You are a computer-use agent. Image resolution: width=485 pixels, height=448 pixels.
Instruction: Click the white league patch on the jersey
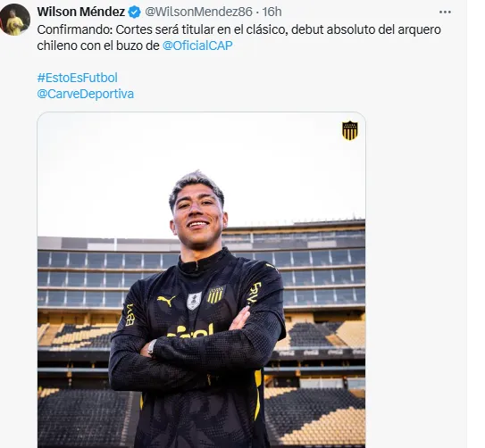click(x=194, y=301)
